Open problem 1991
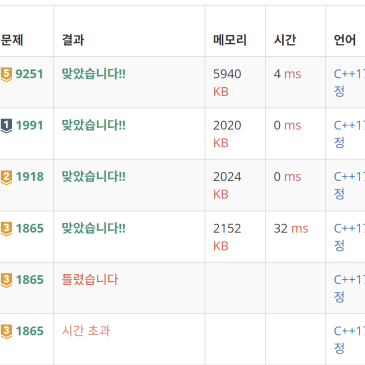The image size is (365, 365). point(29,126)
